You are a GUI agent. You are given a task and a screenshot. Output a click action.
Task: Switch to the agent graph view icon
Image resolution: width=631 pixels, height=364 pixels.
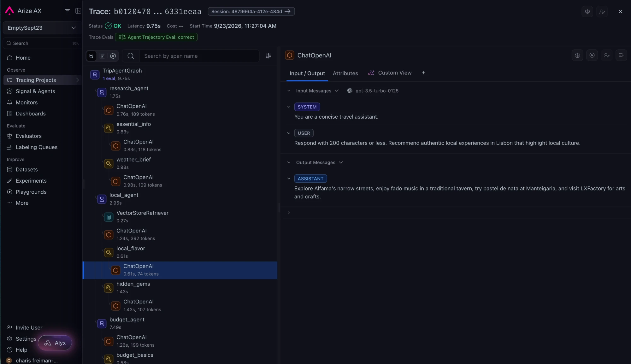(113, 56)
